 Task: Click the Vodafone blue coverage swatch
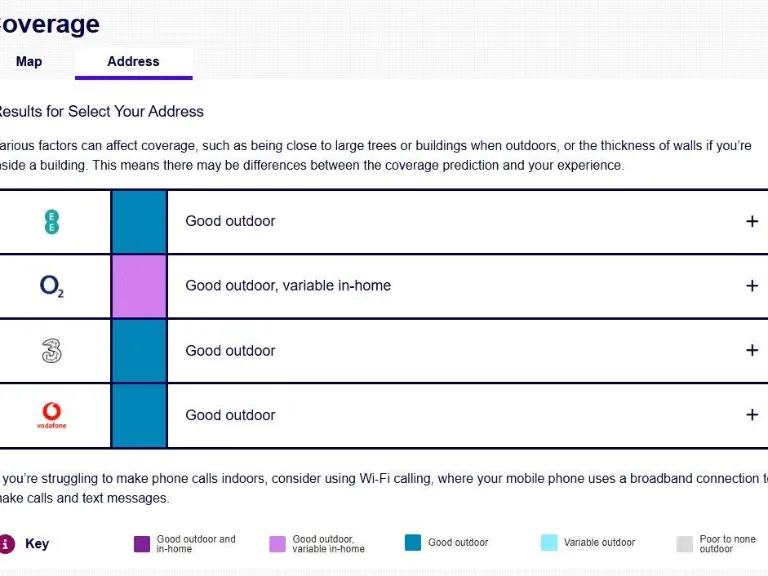point(139,415)
